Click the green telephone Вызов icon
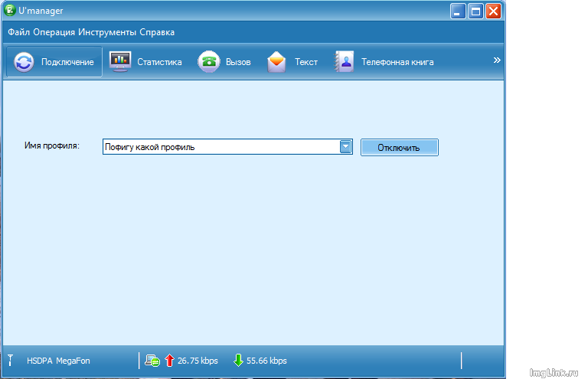Viewport: 588px width, 379px height. pos(208,61)
